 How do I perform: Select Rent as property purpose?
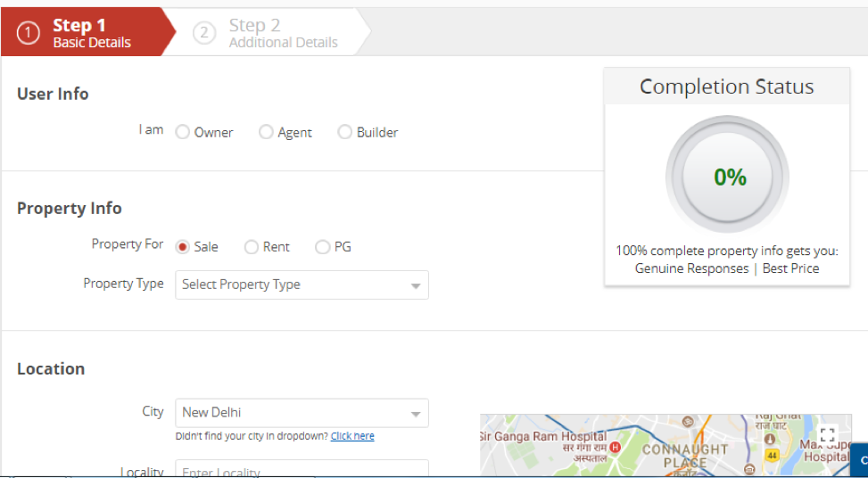click(252, 247)
